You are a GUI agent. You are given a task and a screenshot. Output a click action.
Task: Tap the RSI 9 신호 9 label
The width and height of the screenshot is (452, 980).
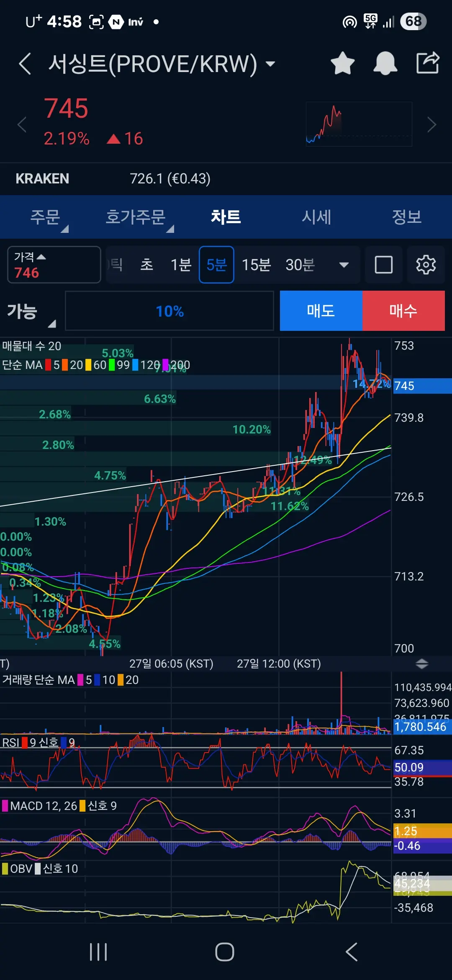[x=39, y=743]
